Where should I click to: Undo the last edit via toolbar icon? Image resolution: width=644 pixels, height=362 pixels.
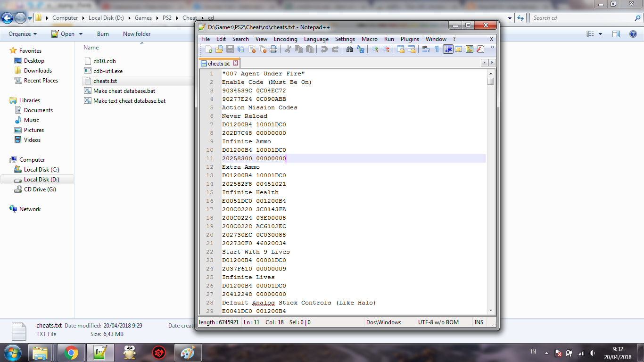(324, 49)
